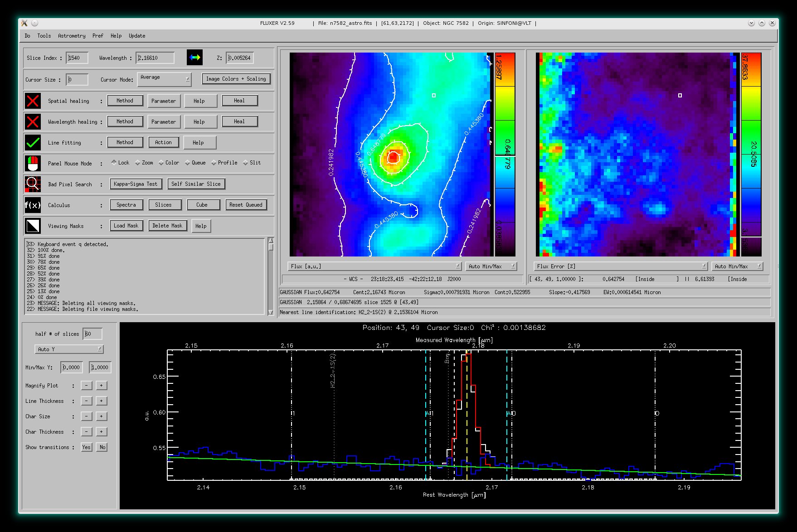Click the round pin button in title bar

click(x=35, y=23)
